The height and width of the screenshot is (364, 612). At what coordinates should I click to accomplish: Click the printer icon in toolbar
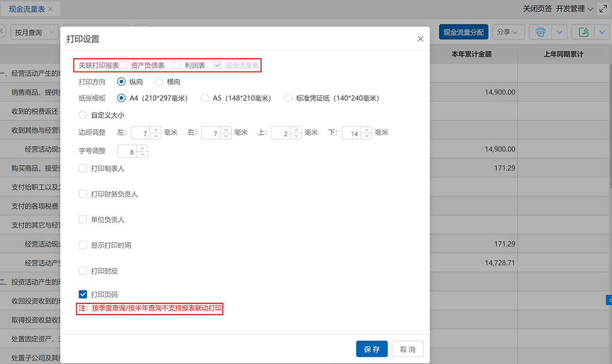540,32
